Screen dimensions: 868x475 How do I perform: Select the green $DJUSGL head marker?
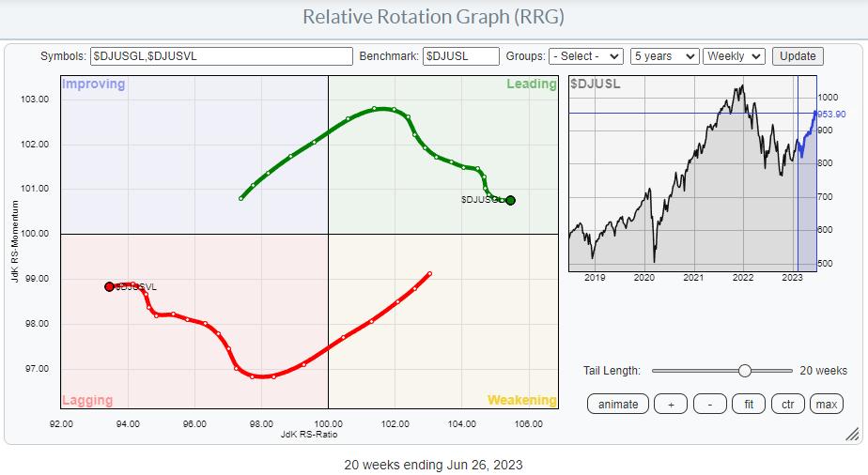tap(510, 200)
